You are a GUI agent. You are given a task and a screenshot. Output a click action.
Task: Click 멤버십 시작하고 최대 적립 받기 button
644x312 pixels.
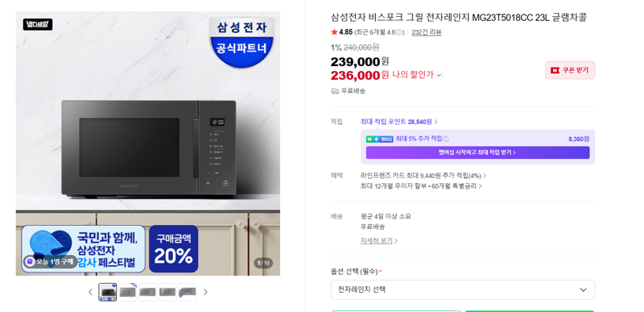pyautogui.click(x=477, y=152)
